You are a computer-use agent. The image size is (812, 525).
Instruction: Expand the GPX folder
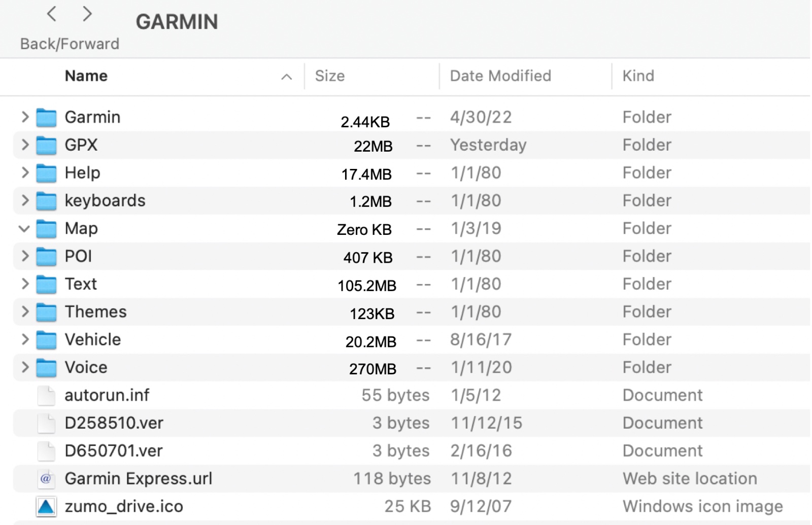pyautogui.click(x=24, y=145)
